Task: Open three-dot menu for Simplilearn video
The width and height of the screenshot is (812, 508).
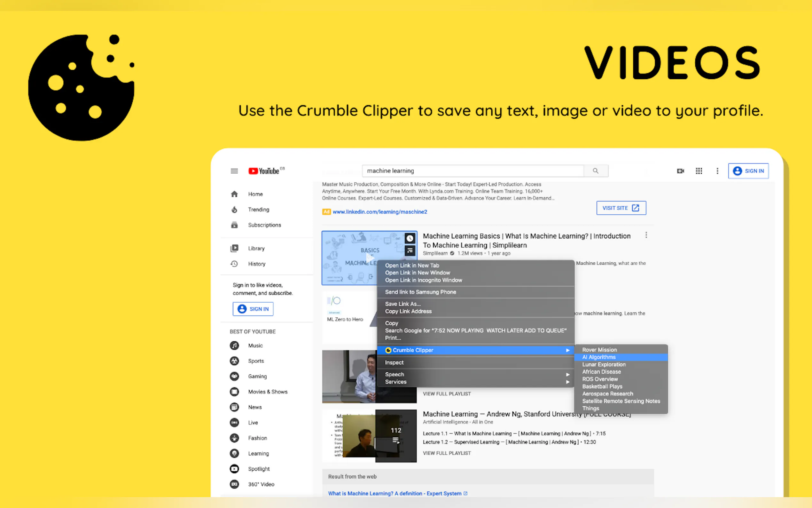Action: click(646, 235)
